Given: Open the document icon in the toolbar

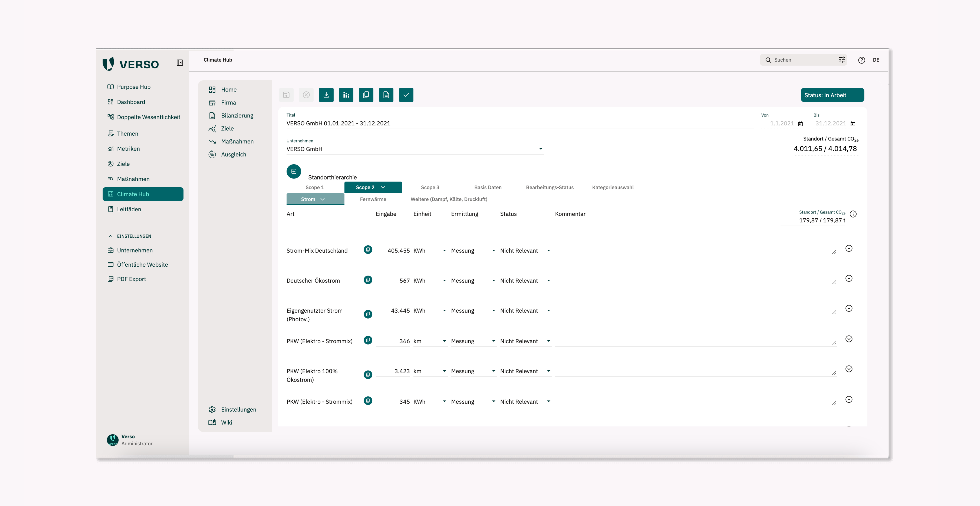Looking at the screenshot, I should coord(386,95).
